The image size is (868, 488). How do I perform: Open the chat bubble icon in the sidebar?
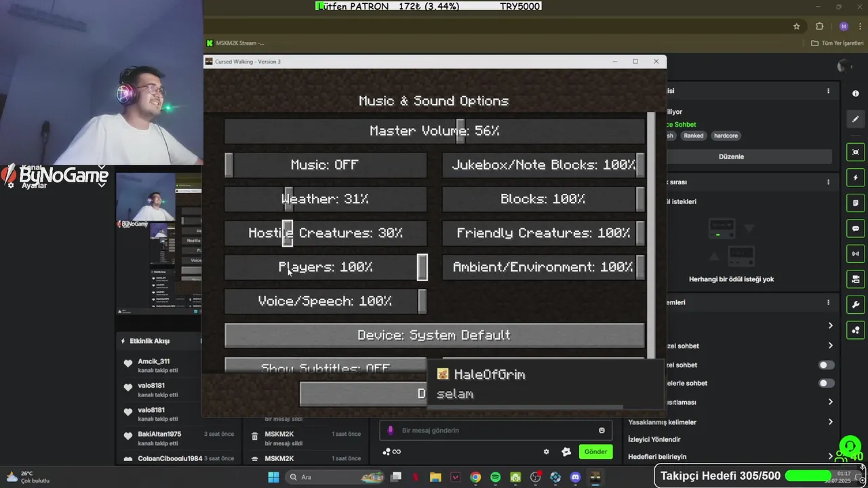855,228
